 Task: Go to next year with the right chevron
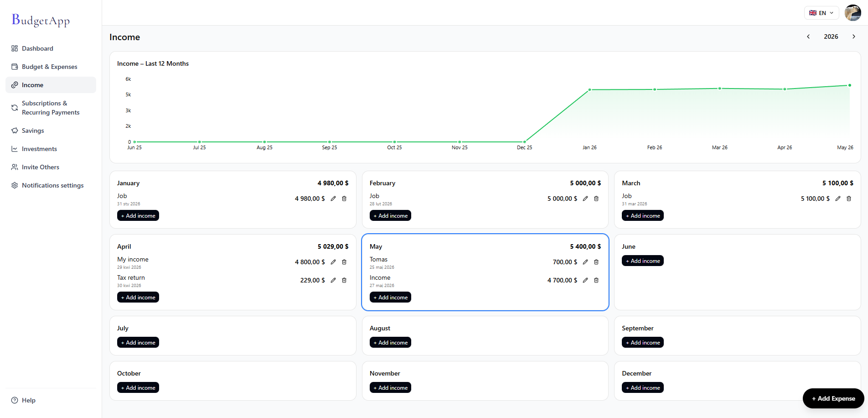(854, 37)
